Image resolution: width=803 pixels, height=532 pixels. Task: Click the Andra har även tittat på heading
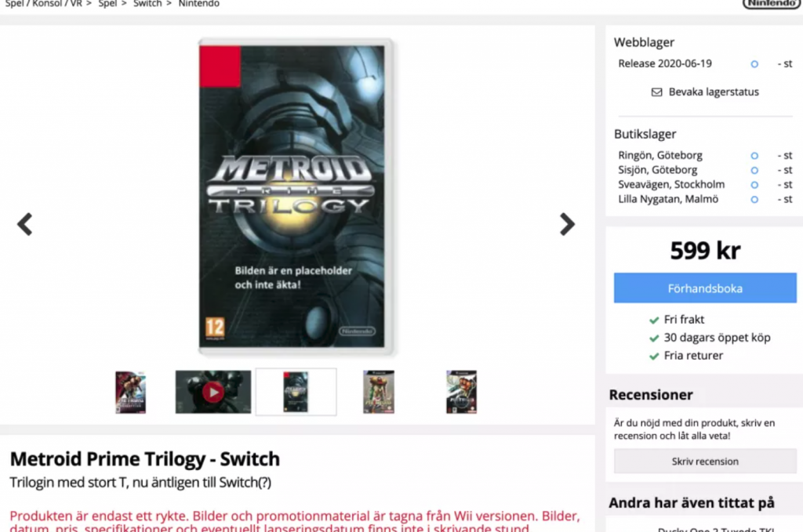692,503
